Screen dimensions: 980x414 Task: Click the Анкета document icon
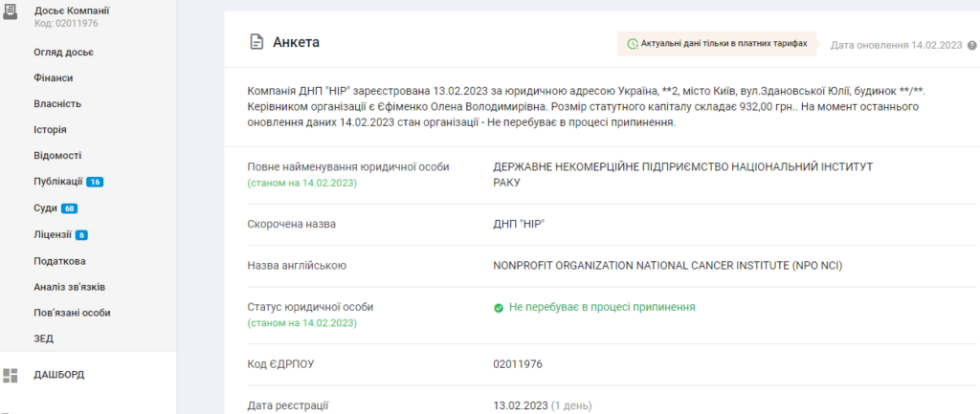pos(256,42)
